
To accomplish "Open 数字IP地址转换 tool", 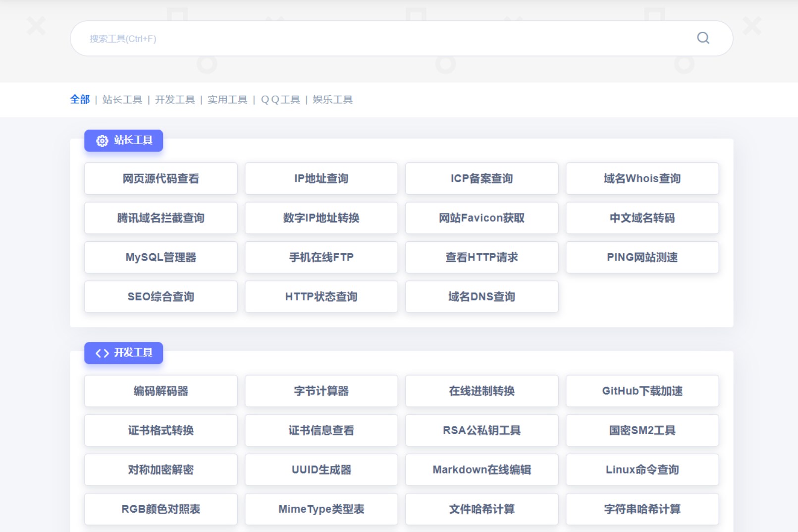I will tap(321, 218).
